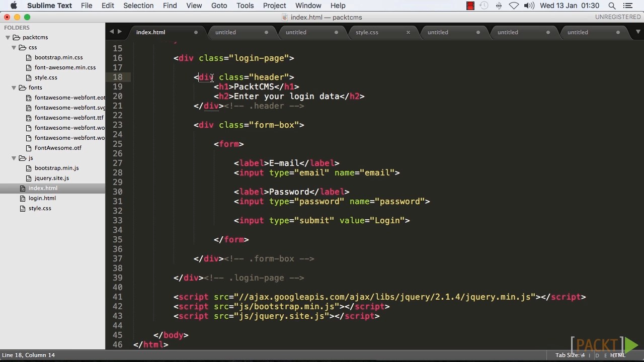The height and width of the screenshot is (362, 644).
Task: Change Tab Size setting in status bar
Action: click(570, 355)
